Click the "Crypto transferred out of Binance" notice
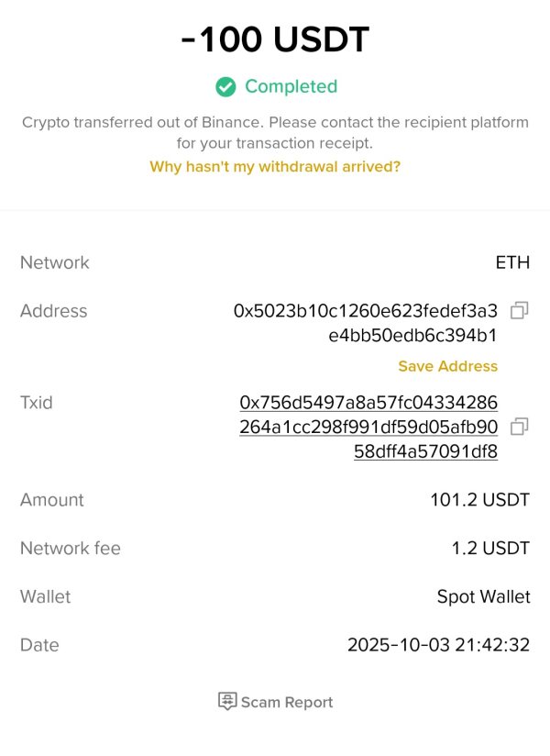 pyautogui.click(x=275, y=132)
